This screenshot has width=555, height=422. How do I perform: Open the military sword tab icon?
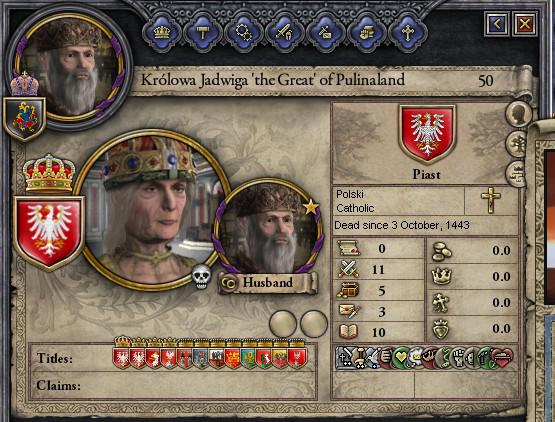[285, 33]
